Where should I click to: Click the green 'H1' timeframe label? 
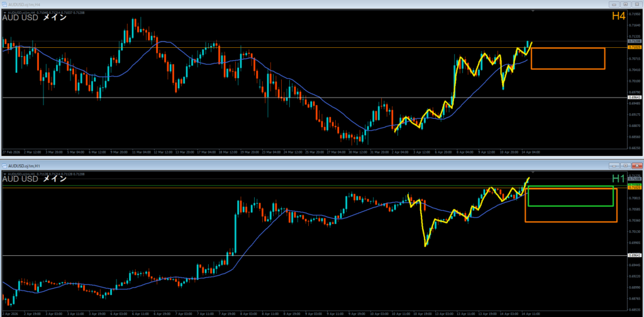619,178
